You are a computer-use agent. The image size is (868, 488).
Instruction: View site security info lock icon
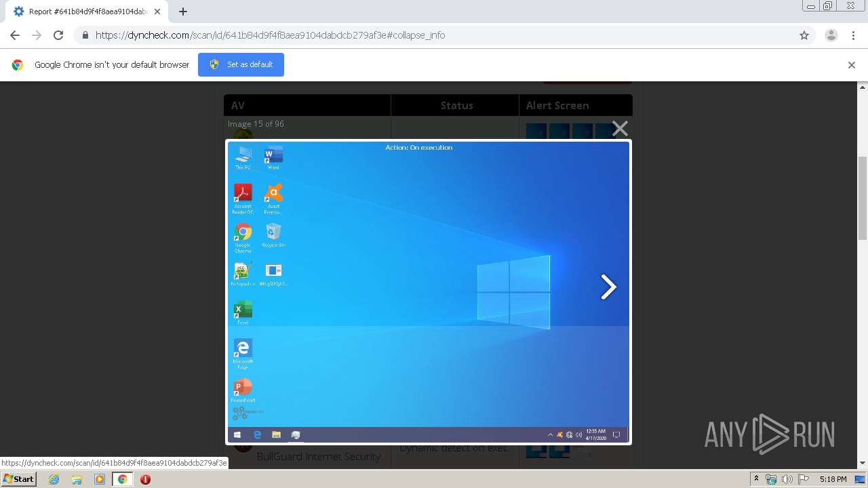(85, 35)
